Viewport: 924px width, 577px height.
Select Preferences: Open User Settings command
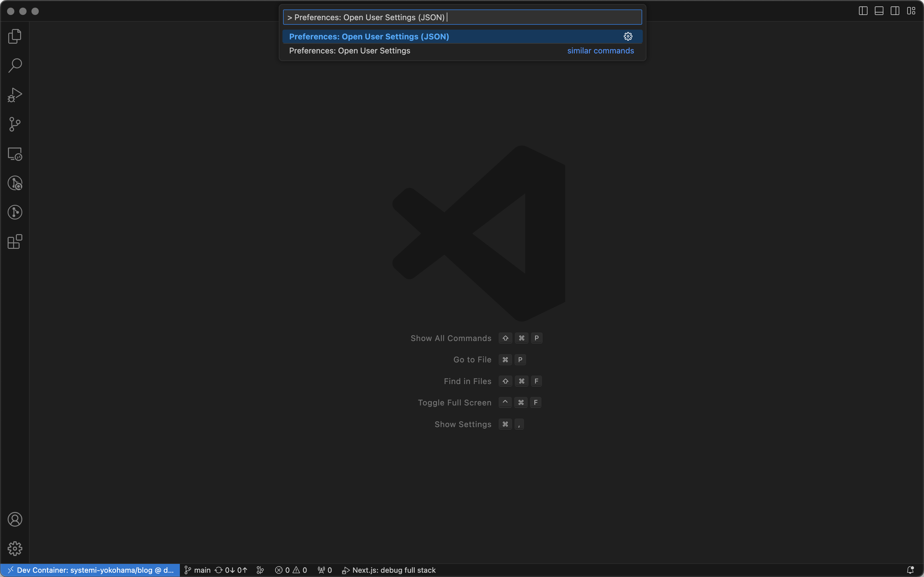(x=462, y=51)
